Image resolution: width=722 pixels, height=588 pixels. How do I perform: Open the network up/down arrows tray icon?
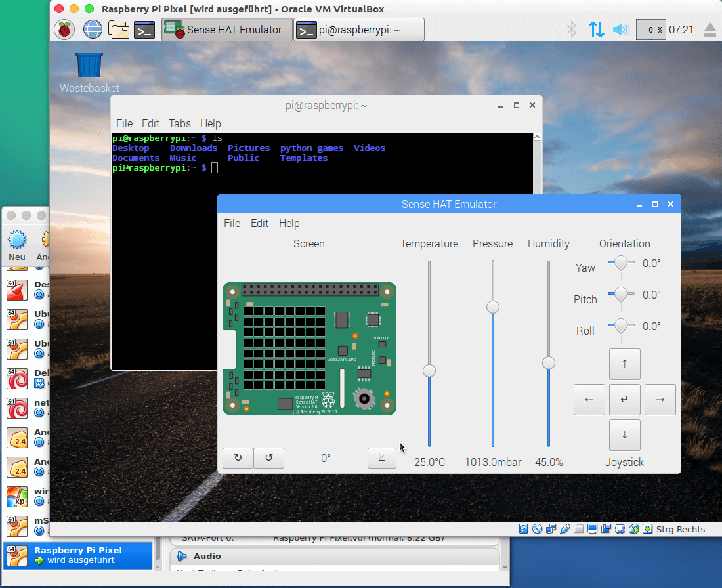(596, 30)
